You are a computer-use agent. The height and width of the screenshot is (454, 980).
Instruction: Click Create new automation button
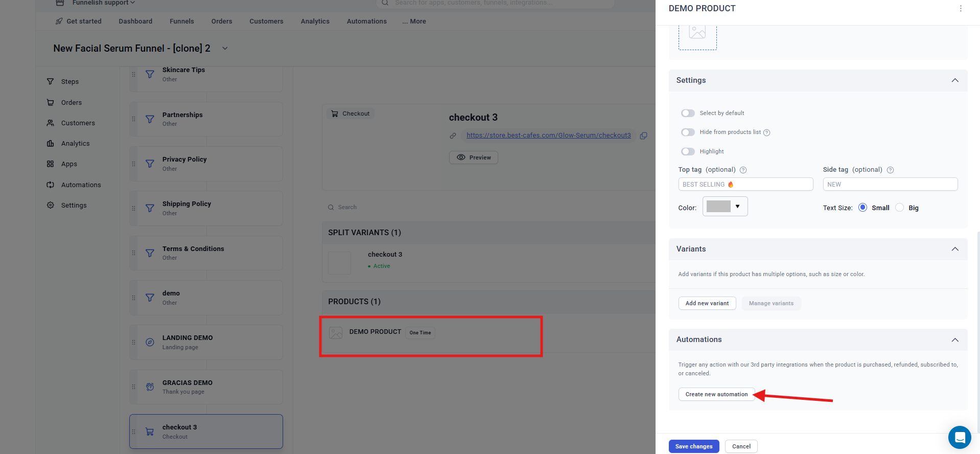(x=716, y=394)
